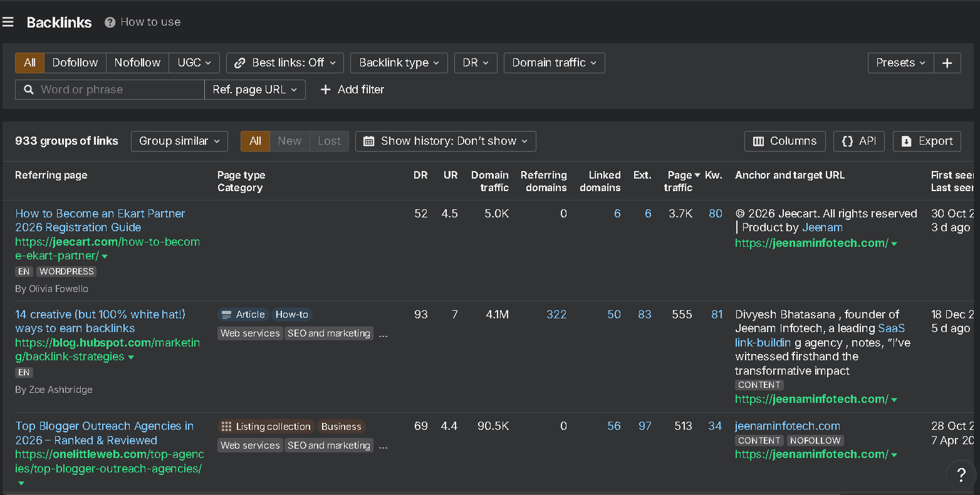Screen dimensions: 980x495
Task: Sort by Ext. column header
Action: click(642, 175)
